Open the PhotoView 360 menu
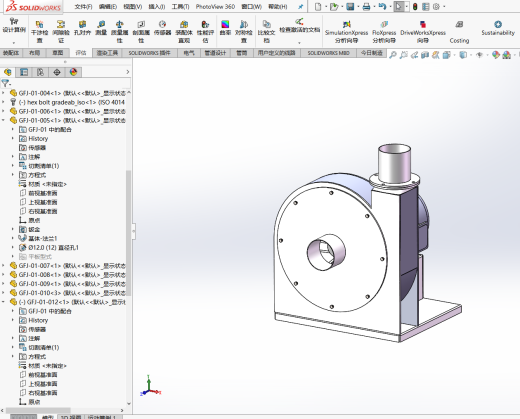The image size is (520, 419). point(215,6)
